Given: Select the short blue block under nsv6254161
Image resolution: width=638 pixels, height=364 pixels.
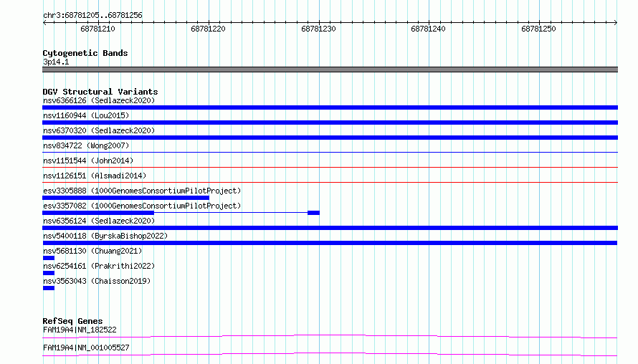Looking at the screenshot, I should click(49, 273).
